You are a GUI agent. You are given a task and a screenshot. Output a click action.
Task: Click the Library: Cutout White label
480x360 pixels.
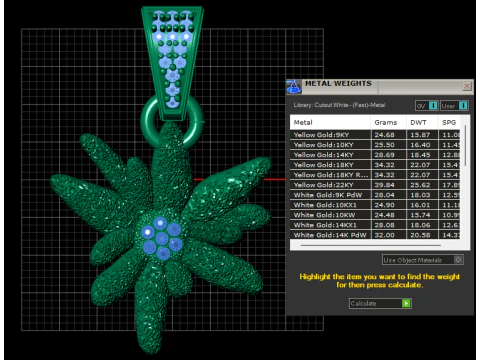(339, 105)
